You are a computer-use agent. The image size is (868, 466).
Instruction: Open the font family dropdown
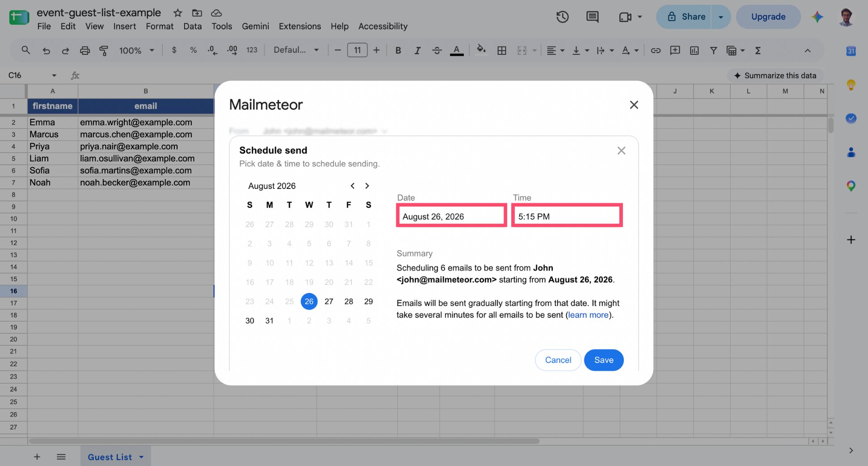[x=296, y=50]
